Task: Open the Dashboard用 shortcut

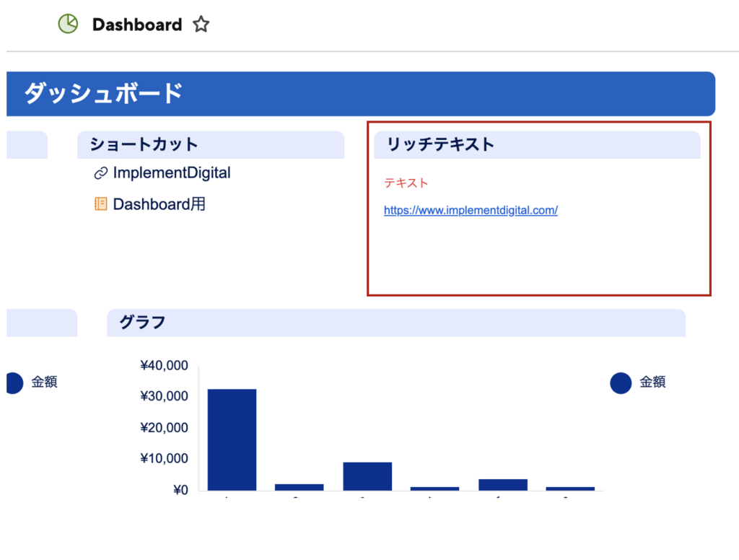Action: 159,204
